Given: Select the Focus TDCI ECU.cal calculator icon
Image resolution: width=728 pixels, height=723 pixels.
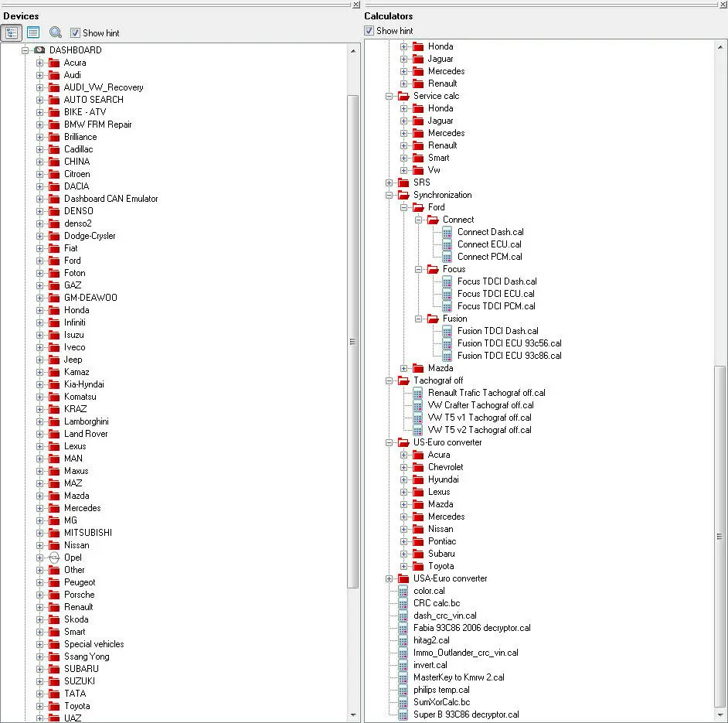Looking at the screenshot, I should [x=447, y=294].
